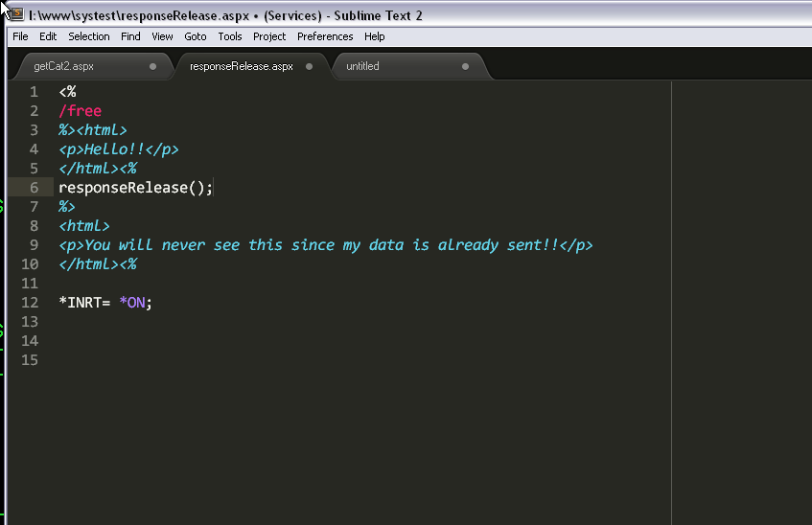Click the "</html><%" code on line 10

(x=98, y=264)
